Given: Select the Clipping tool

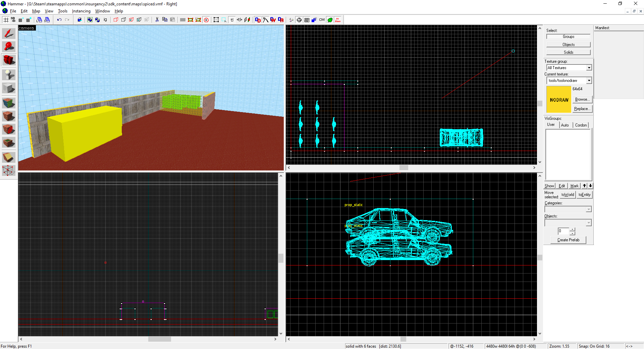Looking at the screenshot, I should point(9,157).
